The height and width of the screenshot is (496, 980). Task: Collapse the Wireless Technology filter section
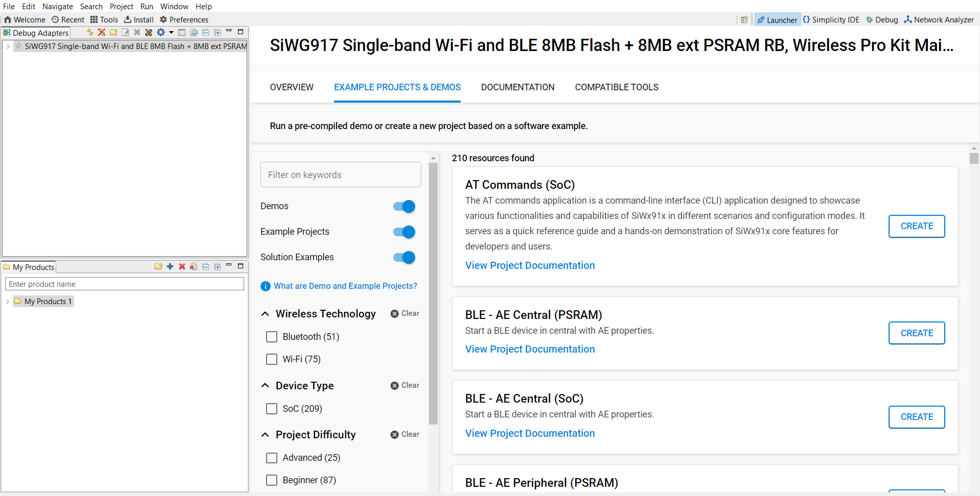[265, 314]
